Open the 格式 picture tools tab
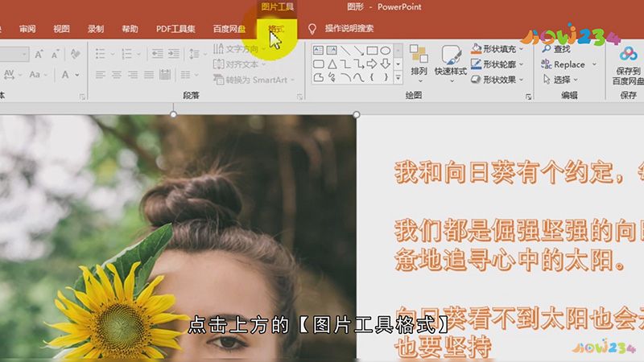This screenshot has width=644, height=362. (x=275, y=29)
